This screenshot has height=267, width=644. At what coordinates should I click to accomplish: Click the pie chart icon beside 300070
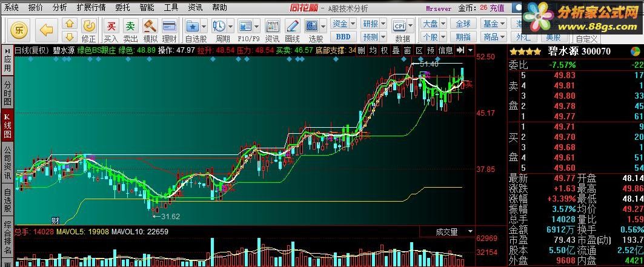[x=636, y=51]
